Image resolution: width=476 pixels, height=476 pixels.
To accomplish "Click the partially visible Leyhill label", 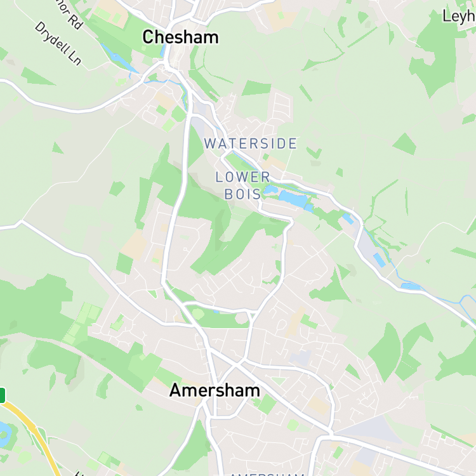I will (x=459, y=17).
